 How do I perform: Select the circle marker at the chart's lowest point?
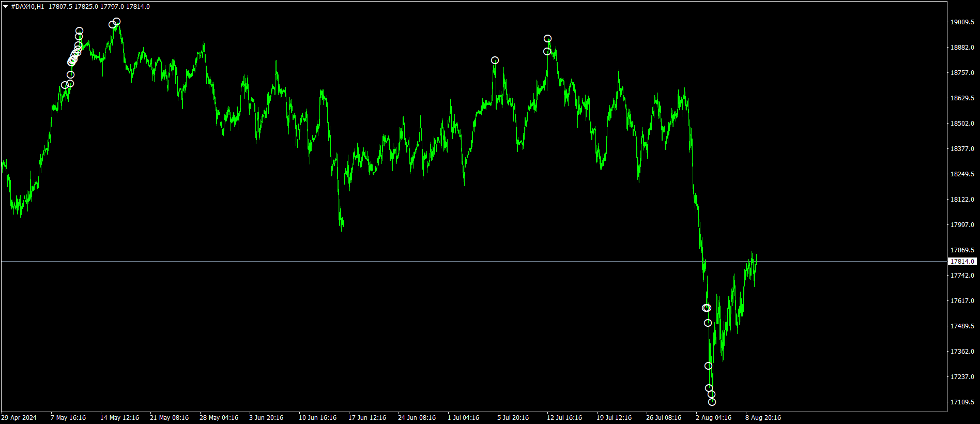(x=712, y=402)
